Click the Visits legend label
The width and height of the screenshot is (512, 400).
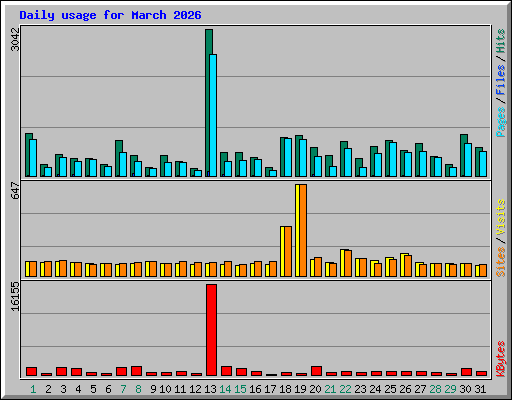coord(501,217)
